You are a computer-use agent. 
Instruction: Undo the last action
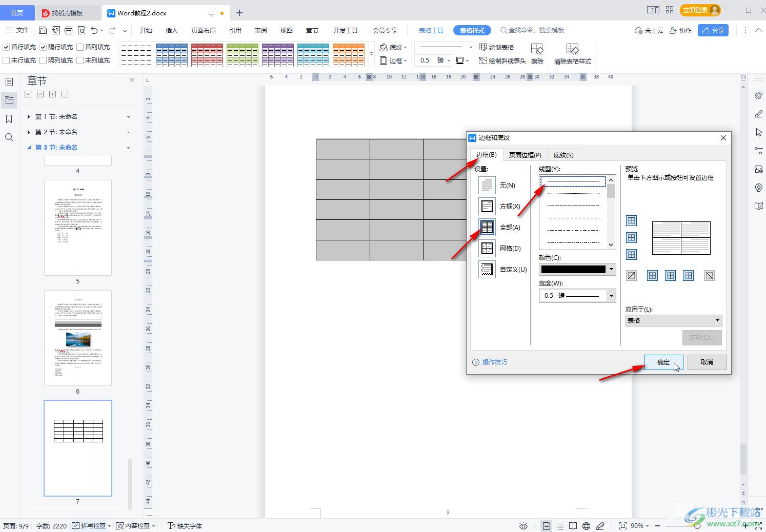tap(94, 30)
